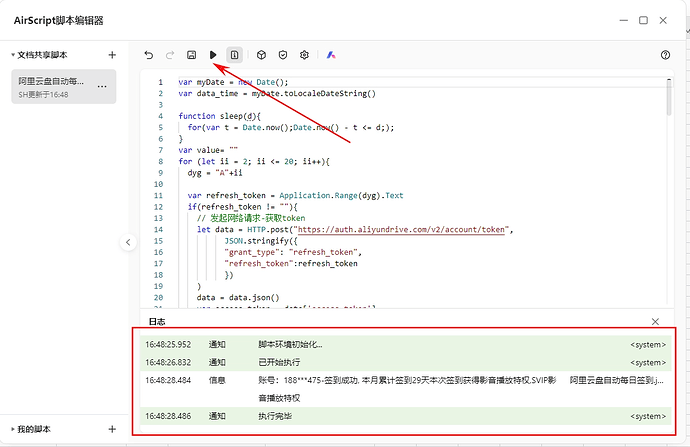The image size is (690, 447).
Task: Open script settings gear icon
Action: 305,55
